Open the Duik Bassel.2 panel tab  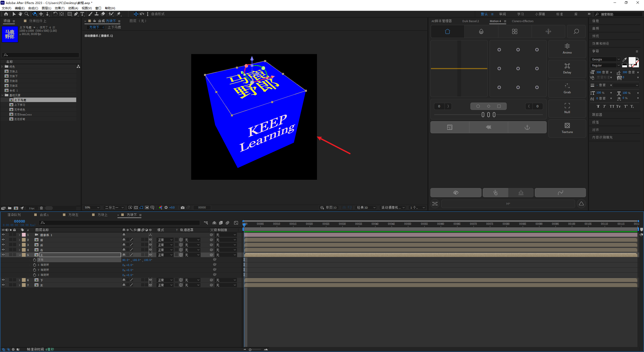pyautogui.click(x=470, y=21)
